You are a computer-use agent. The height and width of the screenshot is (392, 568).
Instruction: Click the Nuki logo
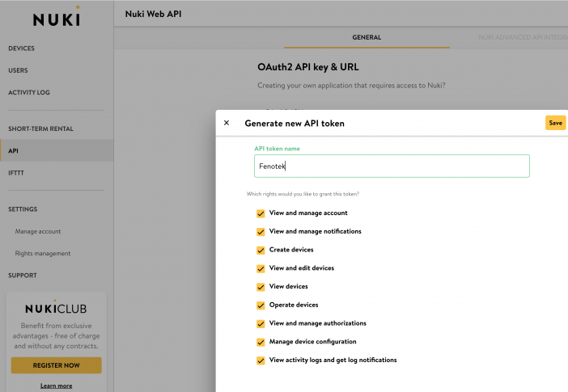pyautogui.click(x=57, y=17)
